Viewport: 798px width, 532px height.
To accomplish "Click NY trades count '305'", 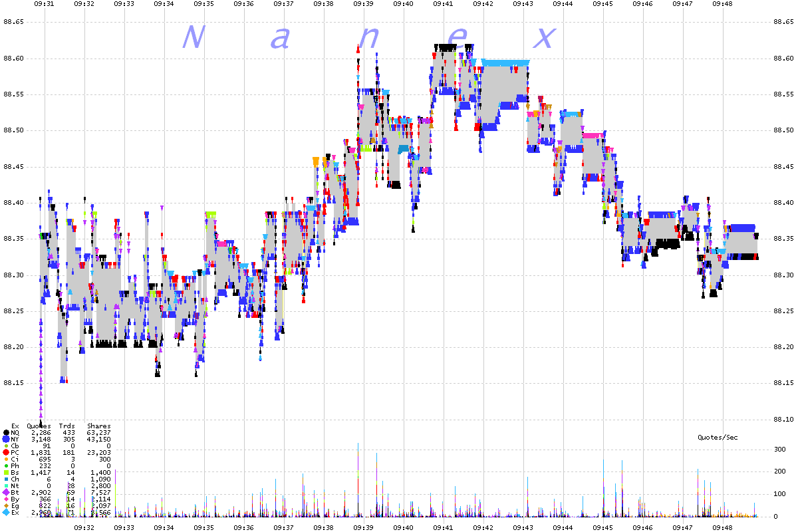I will (68, 439).
